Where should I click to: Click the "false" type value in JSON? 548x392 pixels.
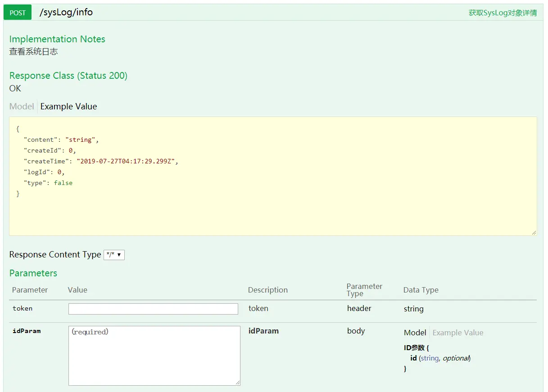coord(63,183)
